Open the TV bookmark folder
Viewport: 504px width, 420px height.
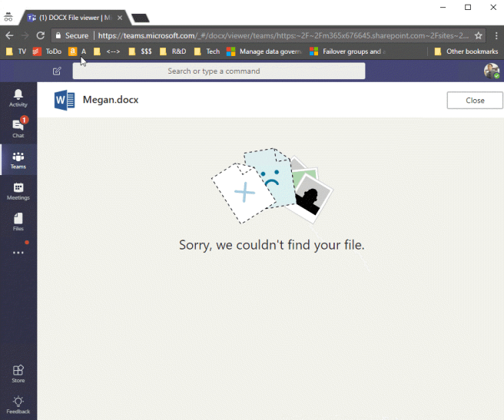coord(16,51)
